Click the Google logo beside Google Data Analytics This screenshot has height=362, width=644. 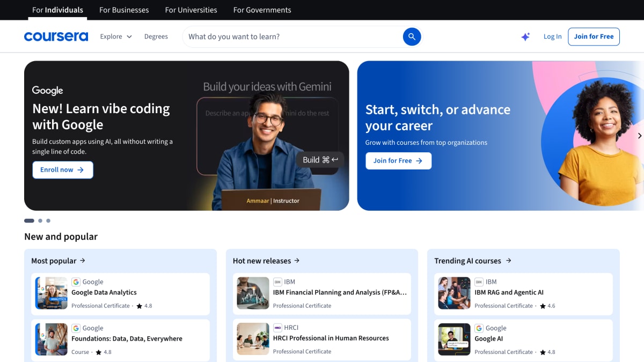tap(76, 282)
